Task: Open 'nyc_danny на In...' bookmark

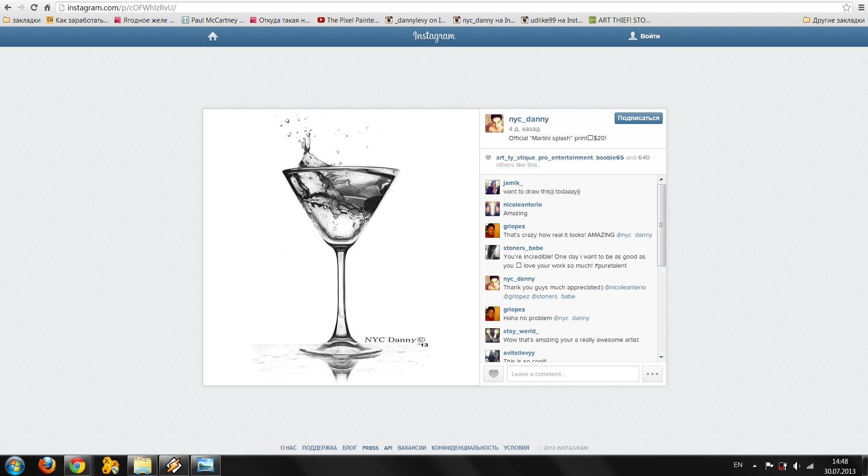Action: pos(484,20)
